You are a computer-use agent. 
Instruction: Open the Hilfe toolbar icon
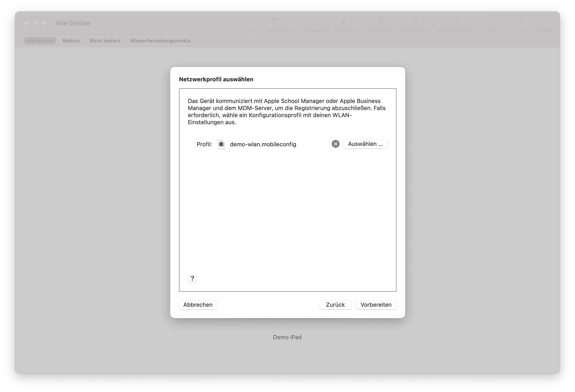pyautogui.click(x=520, y=21)
